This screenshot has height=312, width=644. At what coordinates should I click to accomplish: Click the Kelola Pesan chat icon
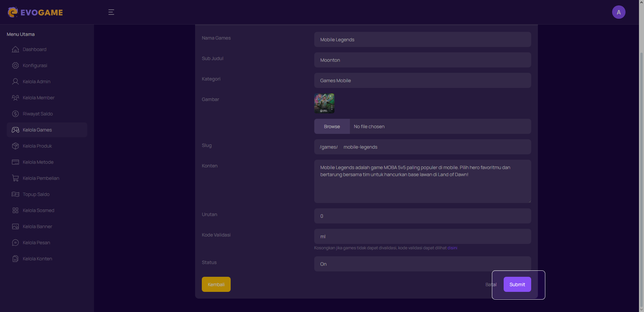pos(15,243)
